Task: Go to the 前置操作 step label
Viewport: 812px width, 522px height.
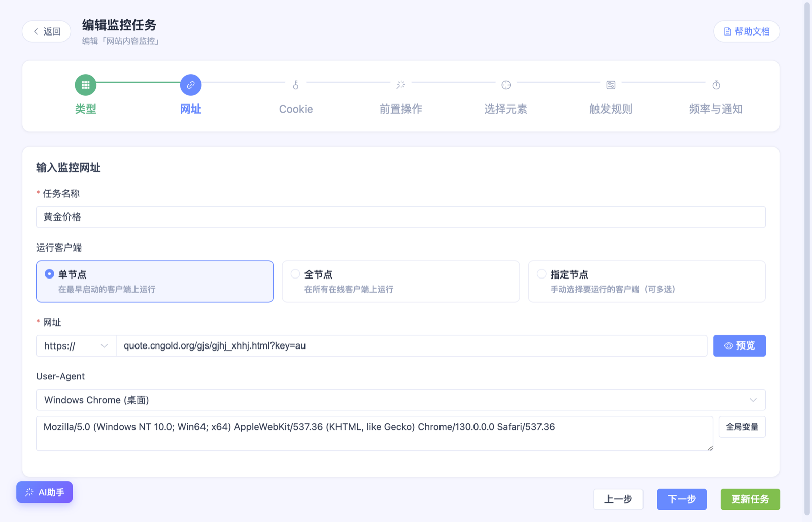Action: [x=401, y=109]
